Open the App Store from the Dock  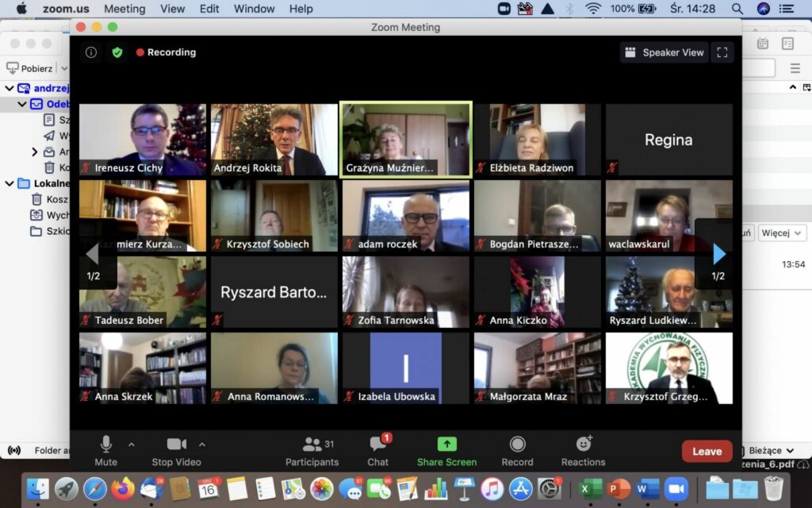coord(520,489)
